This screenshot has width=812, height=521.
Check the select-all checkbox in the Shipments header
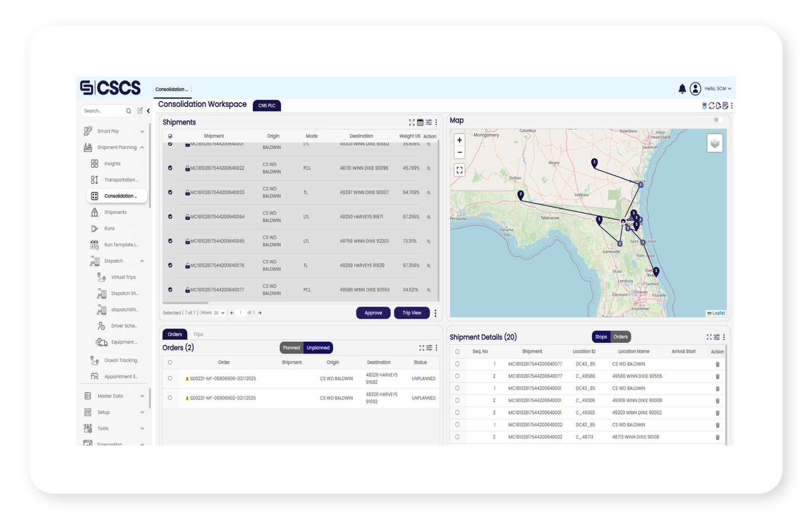(170, 136)
